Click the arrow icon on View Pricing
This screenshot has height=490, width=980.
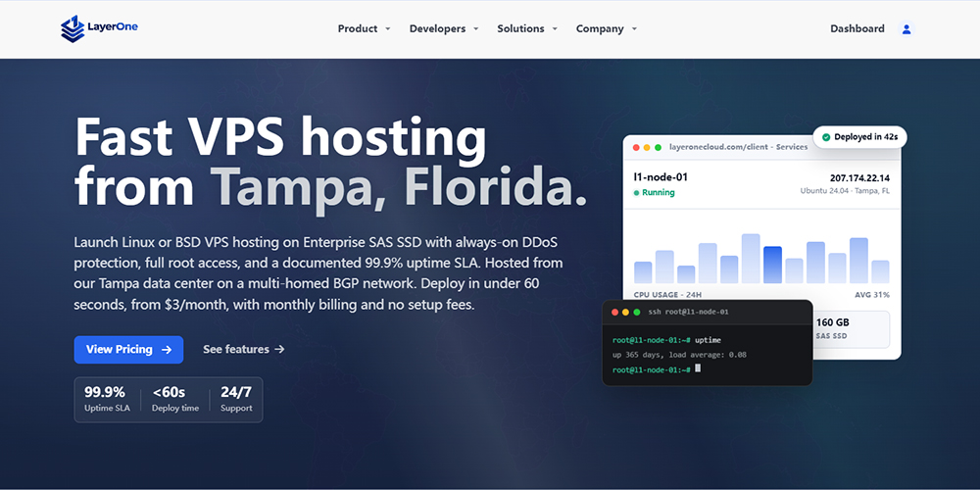[167, 350]
